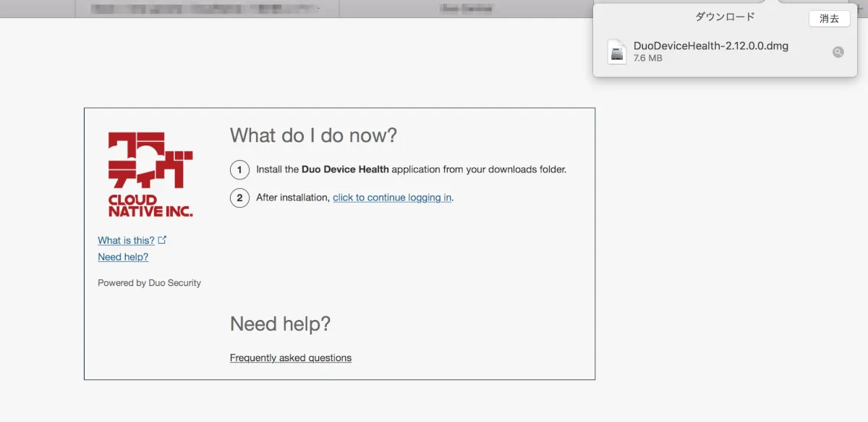Click the 'Powered by Duo Security' text
This screenshot has height=422, width=868.
149,283
